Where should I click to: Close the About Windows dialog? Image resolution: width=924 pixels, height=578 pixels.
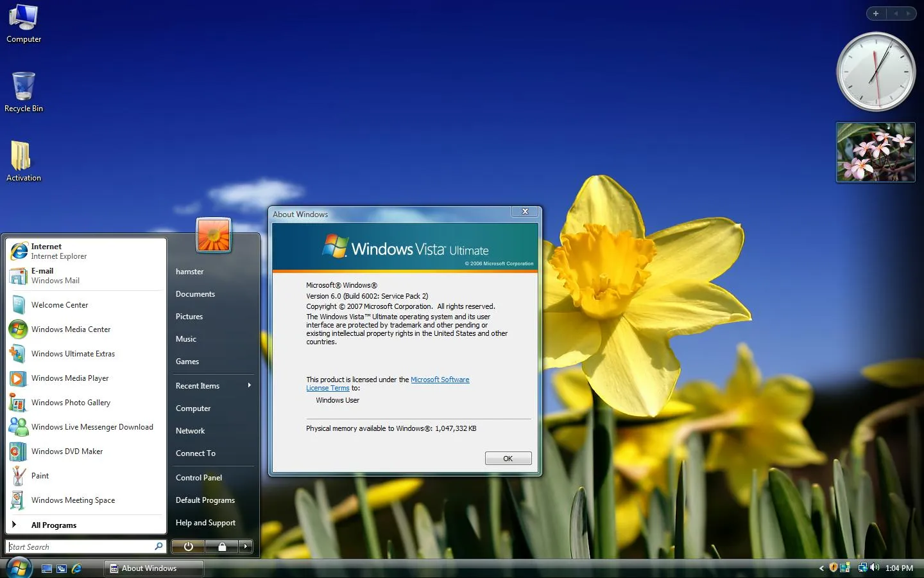[x=525, y=211]
